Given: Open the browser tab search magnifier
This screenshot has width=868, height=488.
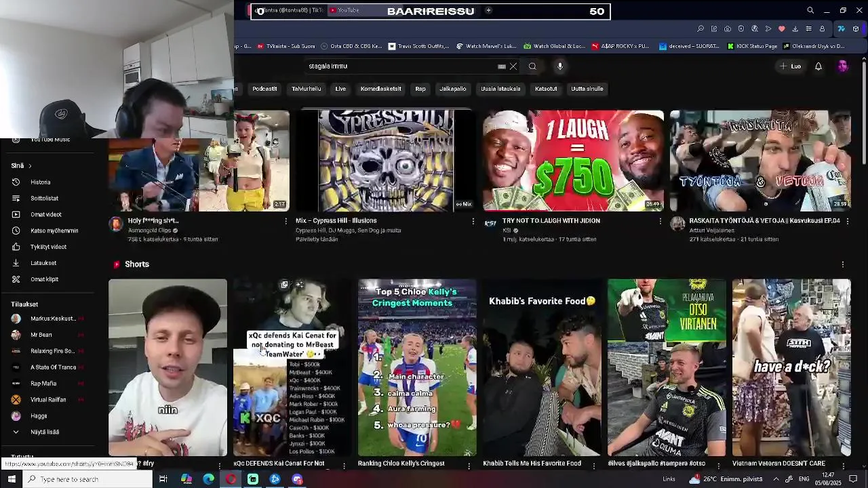Looking at the screenshot, I should coord(810,11).
